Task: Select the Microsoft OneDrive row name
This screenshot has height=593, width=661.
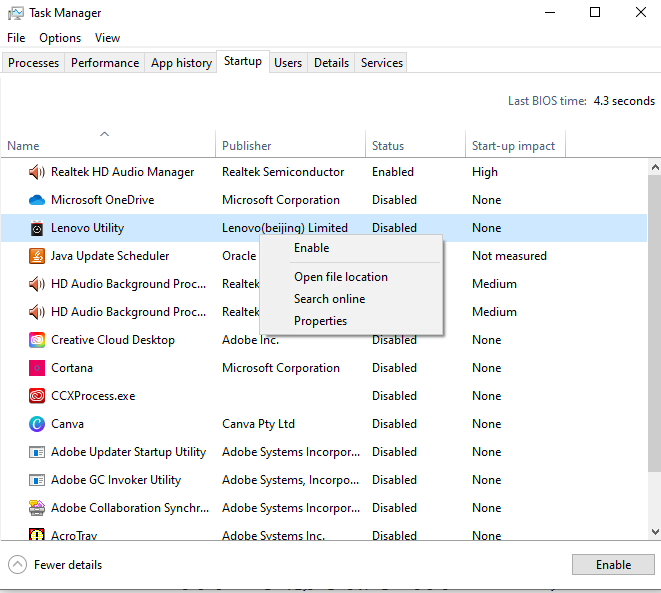Action: click(102, 200)
